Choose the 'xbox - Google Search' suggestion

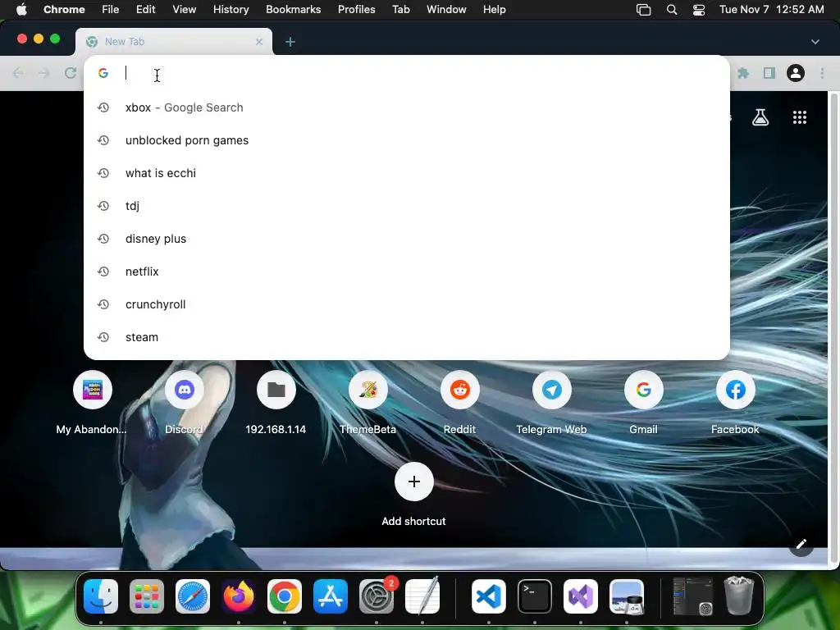point(407,107)
